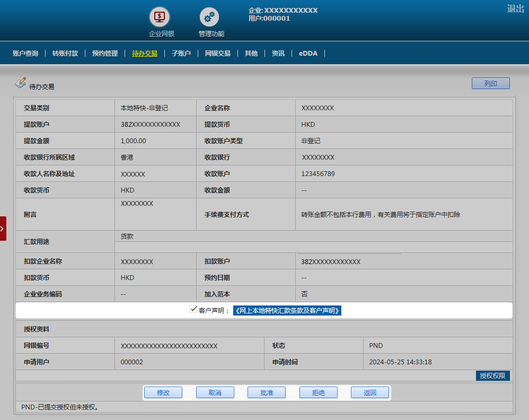The width and height of the screenshot is (529, 420).
Task: Click the 企业网银 monitor icon
Action: (159, 17)
